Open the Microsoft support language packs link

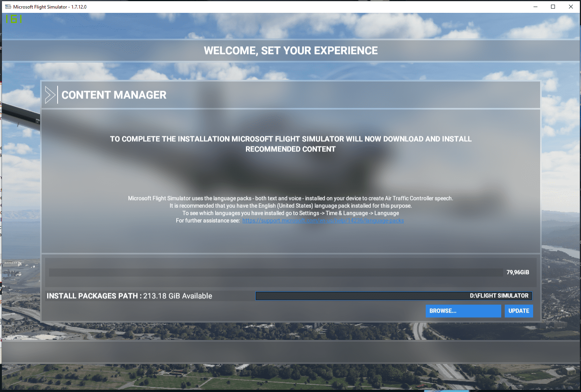point(323,221)
